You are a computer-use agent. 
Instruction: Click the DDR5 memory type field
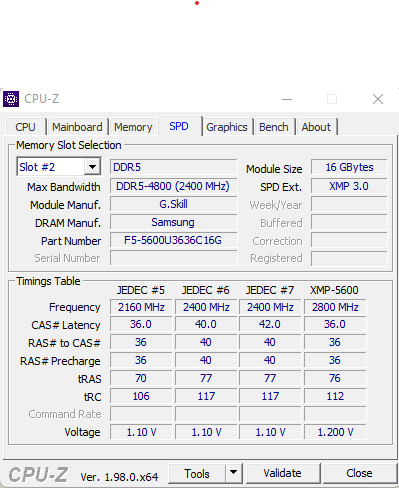pyautogui.click(x=173, y=167)
